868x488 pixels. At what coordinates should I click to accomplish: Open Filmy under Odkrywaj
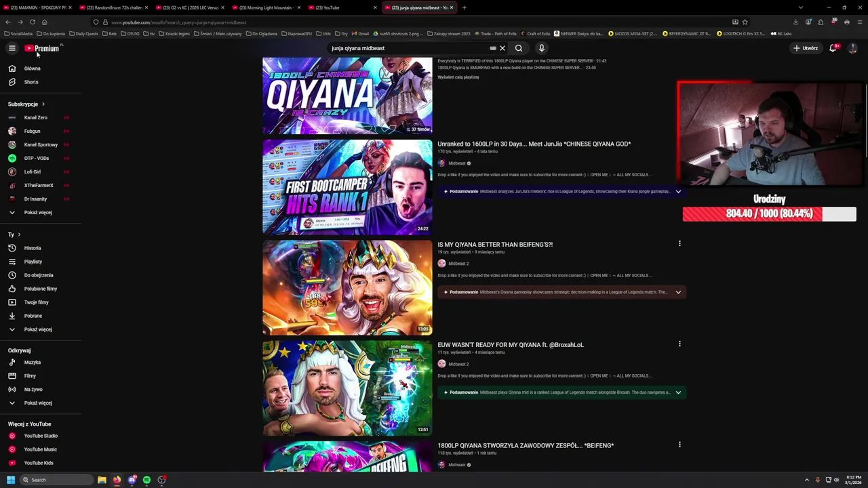pyautogui.click(x=30, y=376)
